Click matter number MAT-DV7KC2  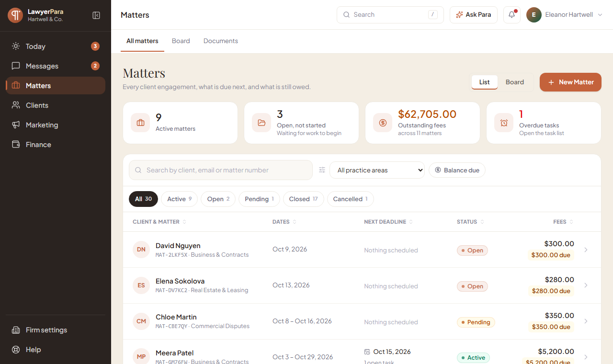[171, 290]
